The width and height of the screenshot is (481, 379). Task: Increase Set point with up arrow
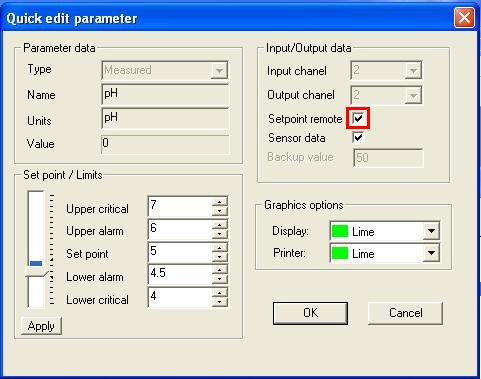point(220,247)
